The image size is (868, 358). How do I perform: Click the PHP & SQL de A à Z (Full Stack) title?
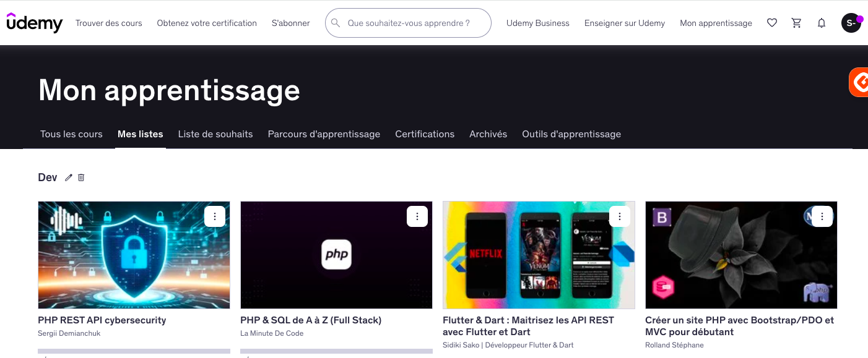pyautogui.click(x=311, y=320)
